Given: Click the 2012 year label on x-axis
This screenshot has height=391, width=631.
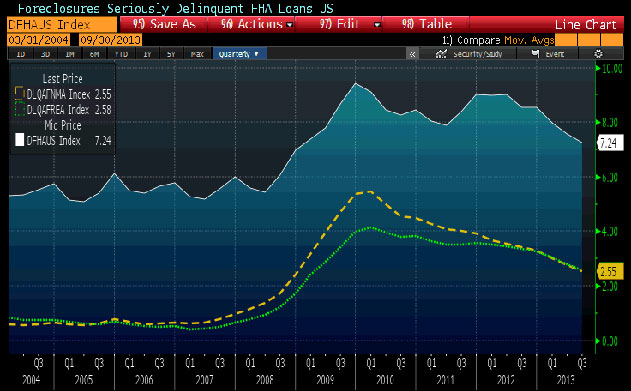Looking at the screenshot, I should coord(505,379).
